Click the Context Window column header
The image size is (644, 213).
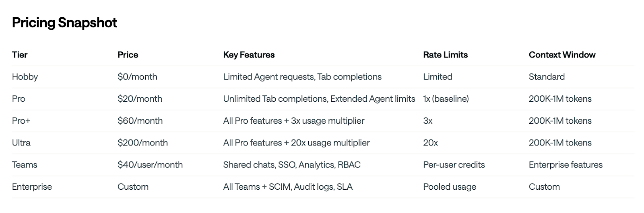click(562, 55)
